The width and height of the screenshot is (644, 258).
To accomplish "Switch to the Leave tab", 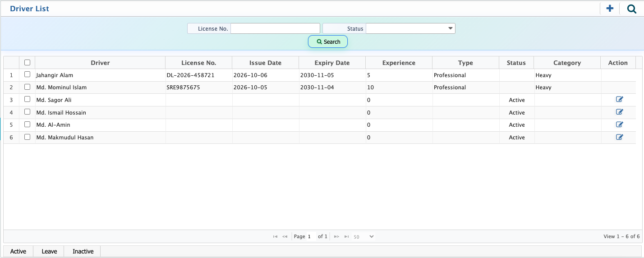I will pyautogui.click(x=49, y=251).
